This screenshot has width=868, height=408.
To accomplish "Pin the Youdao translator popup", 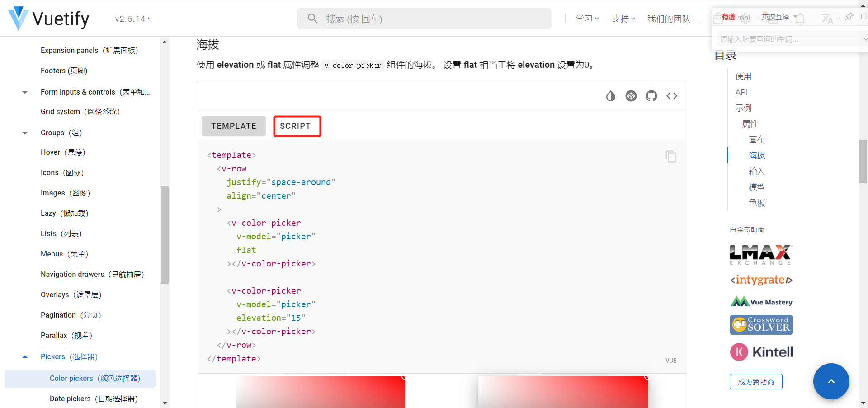I will point(849,17).
